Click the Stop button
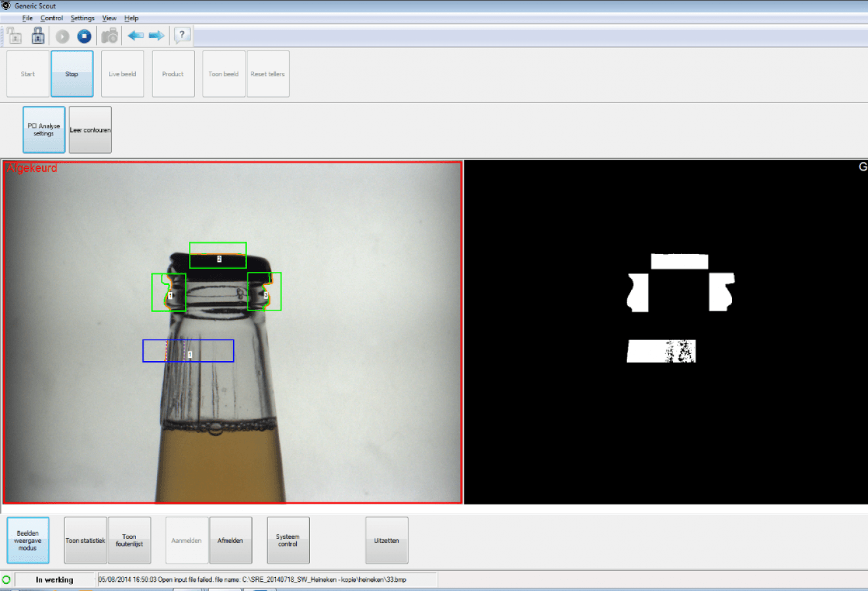Screen dimensions: 868x591 click(72, 74)
